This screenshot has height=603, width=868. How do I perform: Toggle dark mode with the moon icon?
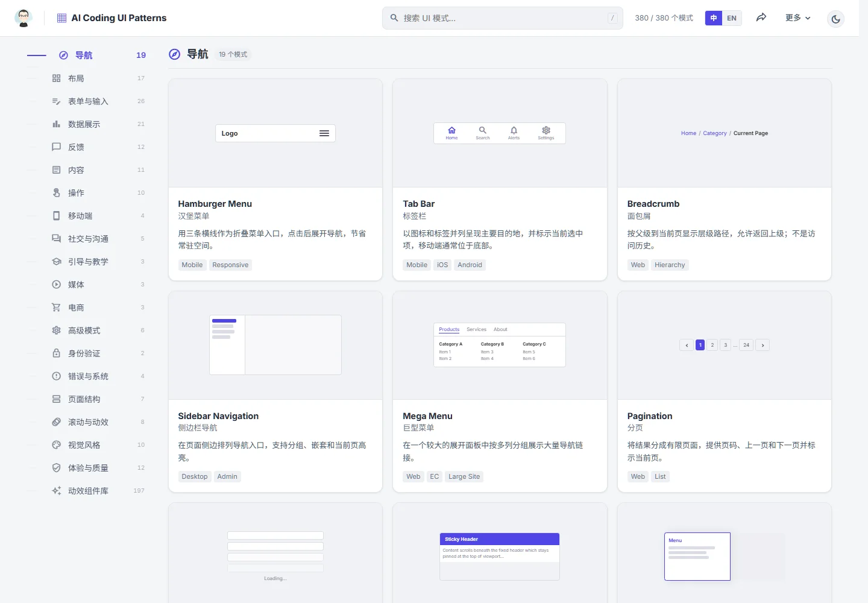pyautogui.click(x=835, y=19)
